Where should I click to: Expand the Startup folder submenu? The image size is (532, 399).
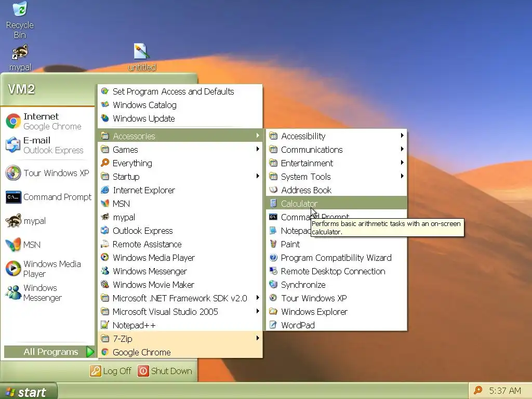click(x=180, y=177)
